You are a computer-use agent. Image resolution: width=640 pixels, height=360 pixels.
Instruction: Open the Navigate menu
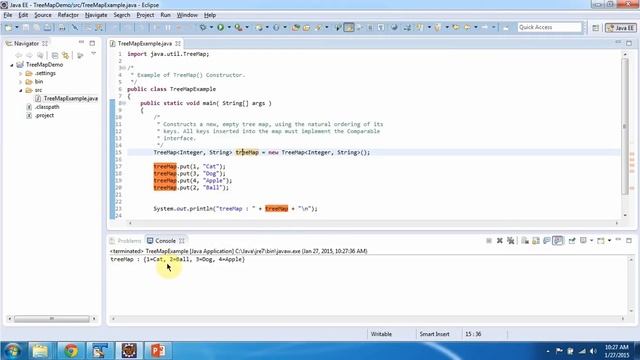click(x=96, y=15)
